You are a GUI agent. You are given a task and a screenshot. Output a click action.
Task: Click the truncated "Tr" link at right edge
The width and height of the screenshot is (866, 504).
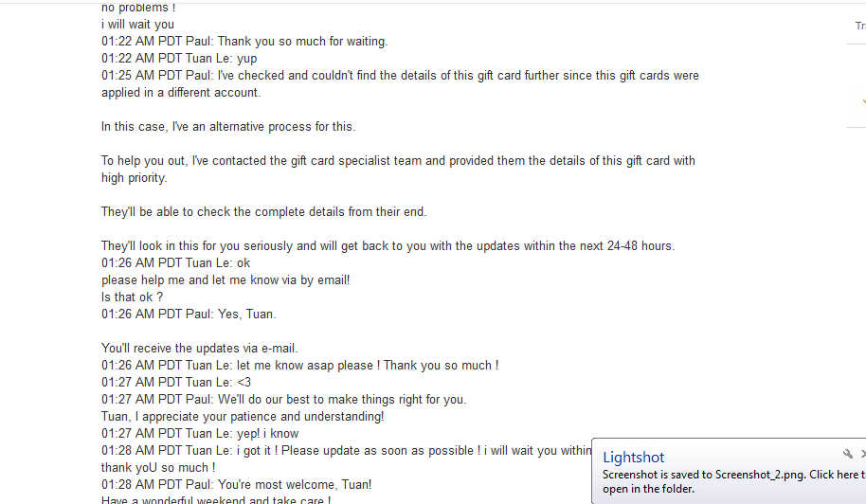[x=859, y=26]
